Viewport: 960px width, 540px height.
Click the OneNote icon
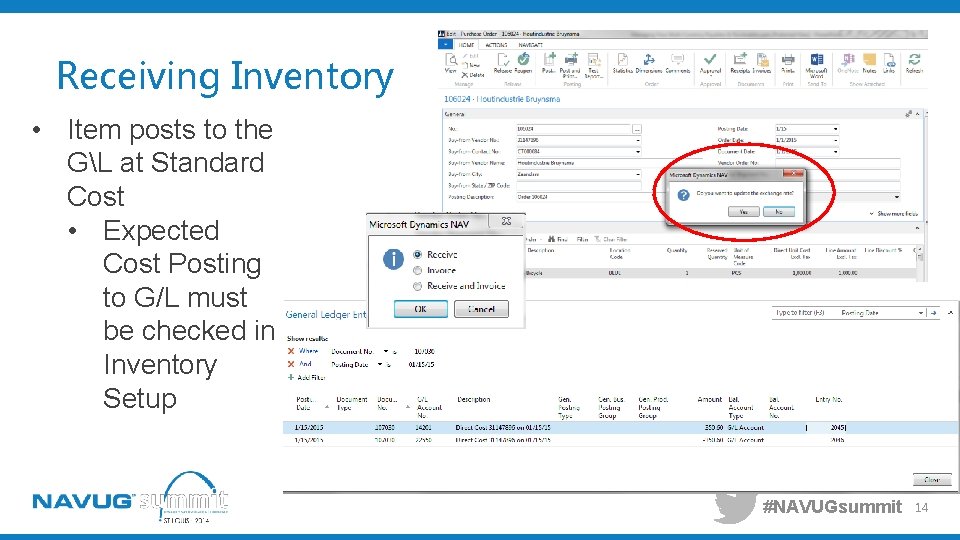click(x=848, y=63)
